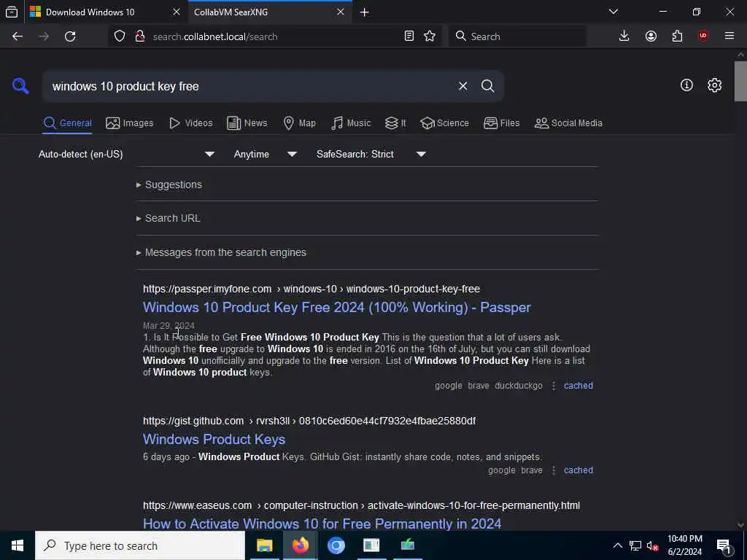
Task: Open Windows 10 Product Key Free 2024 Passper link
Action: [337, 308]
